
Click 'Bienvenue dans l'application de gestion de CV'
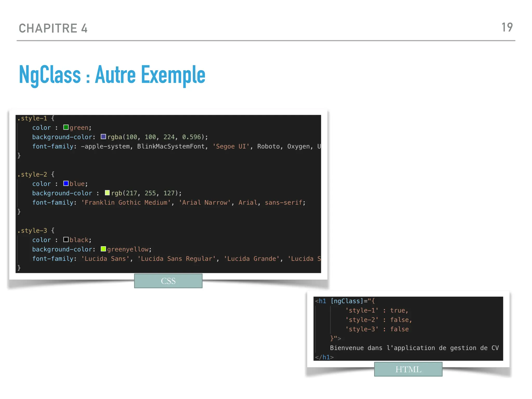pyautogui.click(x=414, y=348)
